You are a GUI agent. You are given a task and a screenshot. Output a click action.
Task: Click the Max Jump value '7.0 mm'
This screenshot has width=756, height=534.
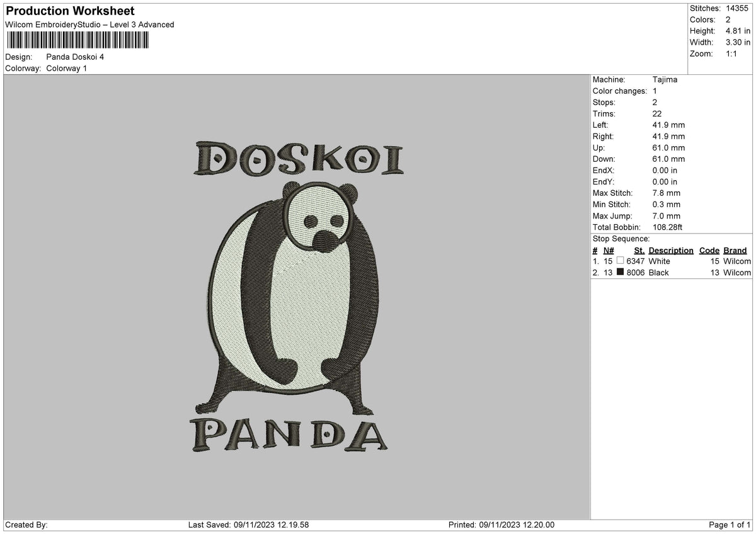[x=667, y=216]
